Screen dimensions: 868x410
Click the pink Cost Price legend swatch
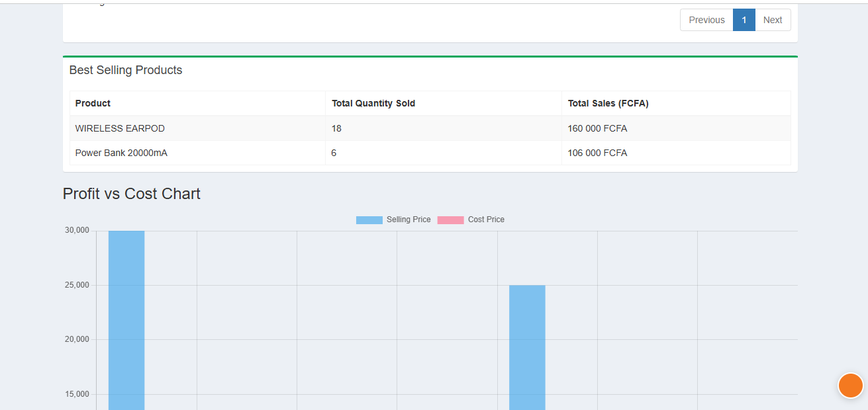[450, 219]
